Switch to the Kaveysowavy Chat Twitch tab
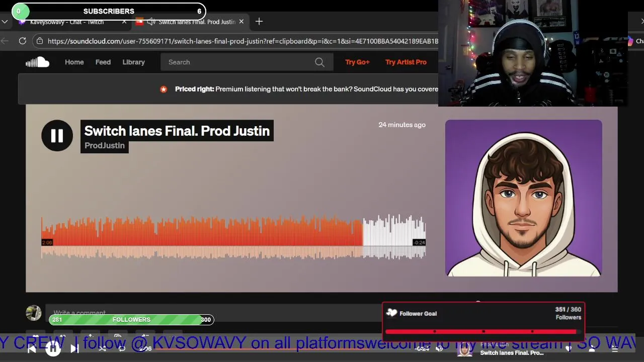Image resolution: width=644 pixels, height=362 pixels. point(67,22)
